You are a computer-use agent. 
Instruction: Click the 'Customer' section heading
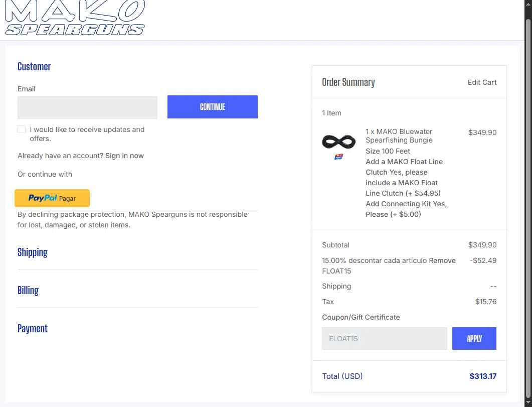34,67
